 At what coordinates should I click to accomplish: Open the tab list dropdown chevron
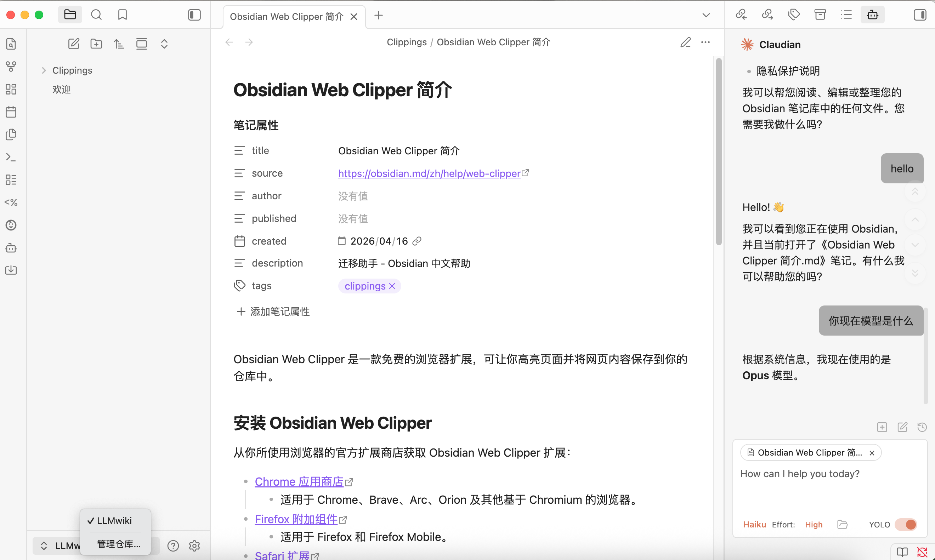(x=706, y=15)
